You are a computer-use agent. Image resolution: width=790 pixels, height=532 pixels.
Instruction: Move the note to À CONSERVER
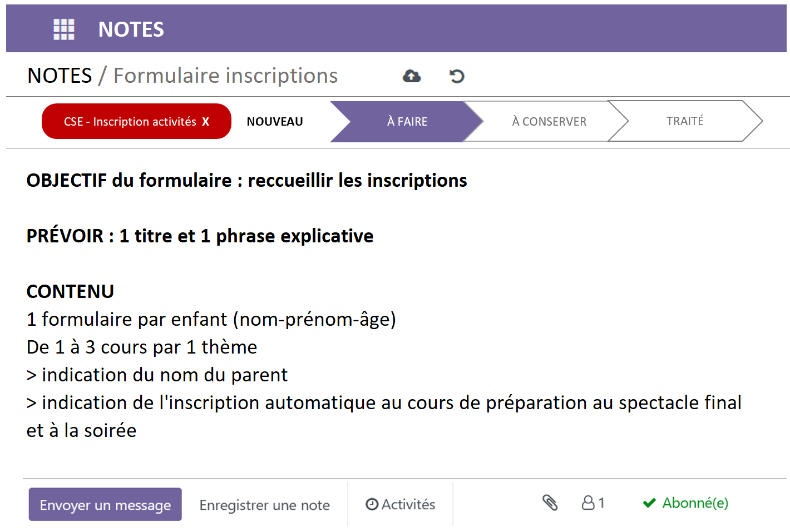coord(549,122)
